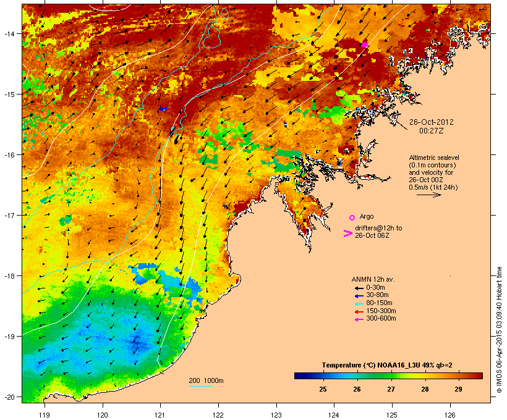This screenshot has height=420, width=507.
Task: Click the magenta drifters legend arrowhead
Action: pyautogui.click(x=347, y=233)
